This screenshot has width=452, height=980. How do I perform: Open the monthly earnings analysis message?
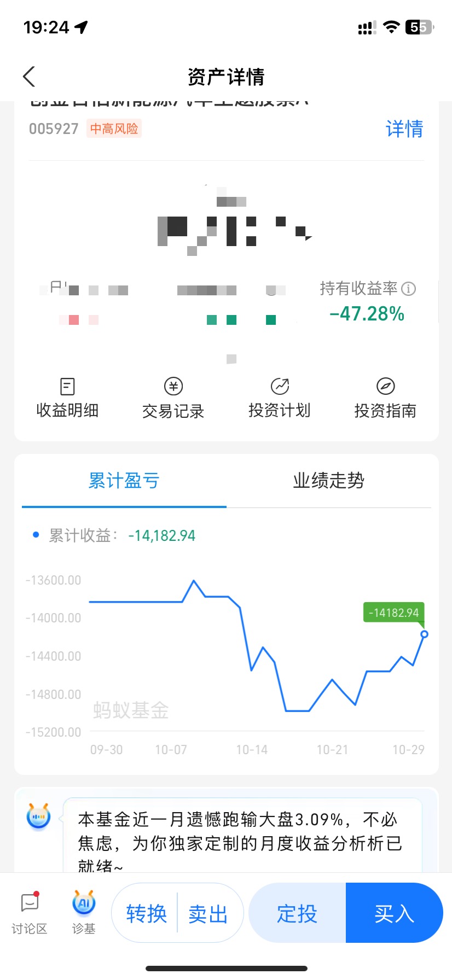pyautogui.click(x=243, y=837)
